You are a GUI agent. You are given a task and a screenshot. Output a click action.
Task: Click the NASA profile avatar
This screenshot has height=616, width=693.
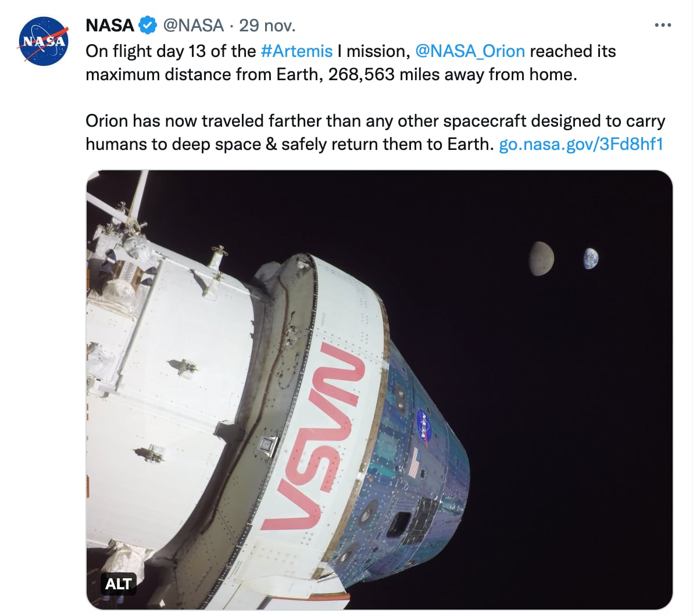44,41
